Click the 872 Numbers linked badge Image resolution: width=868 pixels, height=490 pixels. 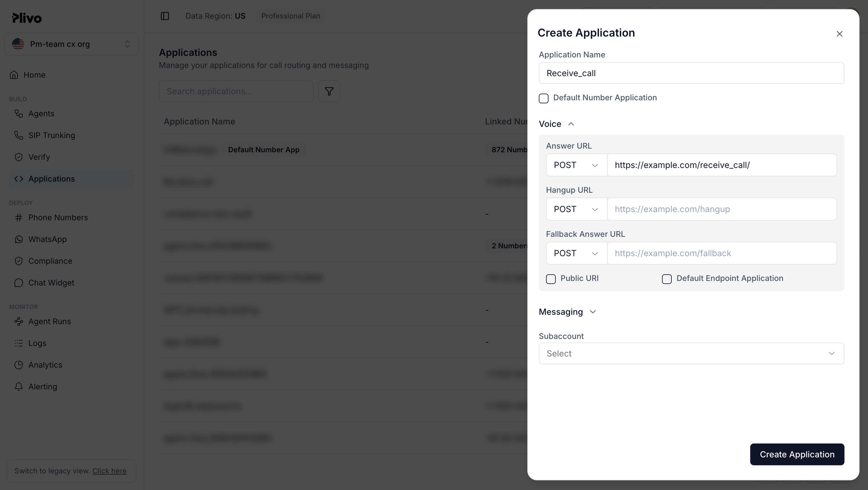[506, 150]
